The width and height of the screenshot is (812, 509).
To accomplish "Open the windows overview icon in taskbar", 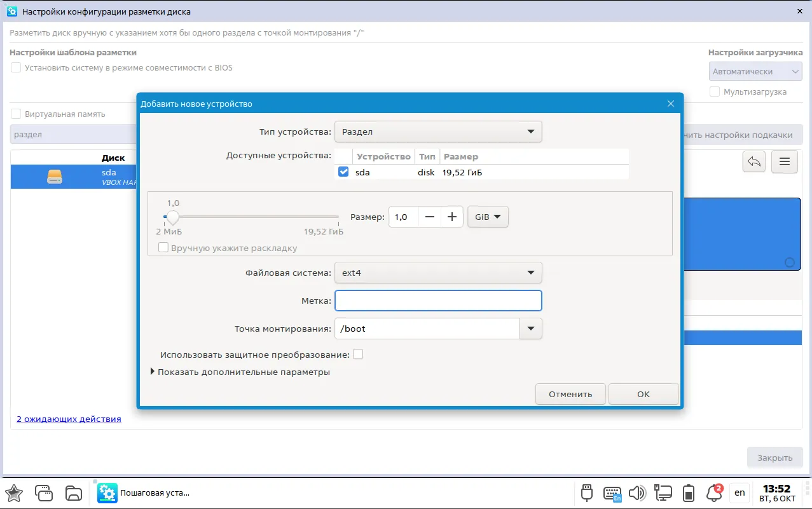I will 44,492.
